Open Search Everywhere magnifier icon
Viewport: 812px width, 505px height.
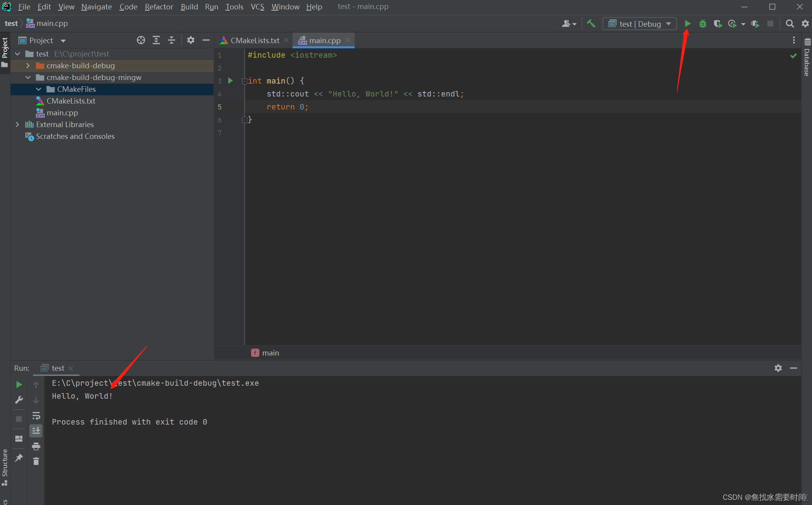coord(790,24)
